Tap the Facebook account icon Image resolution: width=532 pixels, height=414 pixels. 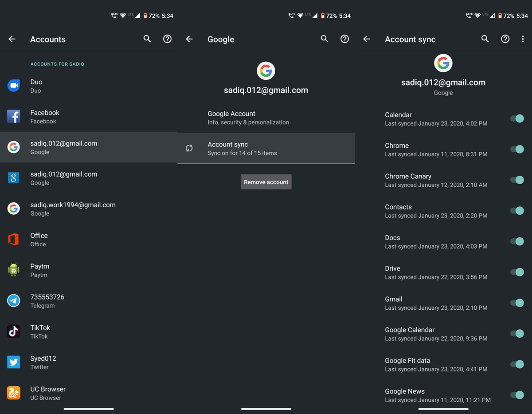(14, 116)
